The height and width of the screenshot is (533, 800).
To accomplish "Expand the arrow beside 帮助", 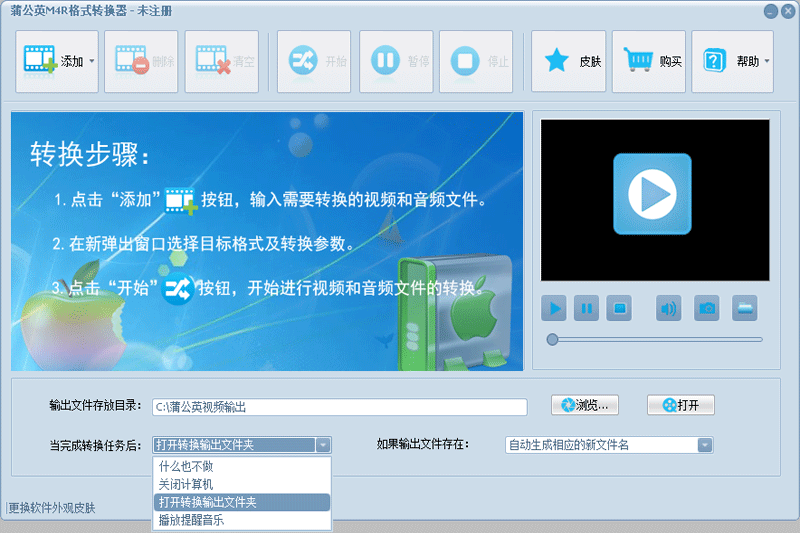I will pyautogui.click(x=766, y=61).
